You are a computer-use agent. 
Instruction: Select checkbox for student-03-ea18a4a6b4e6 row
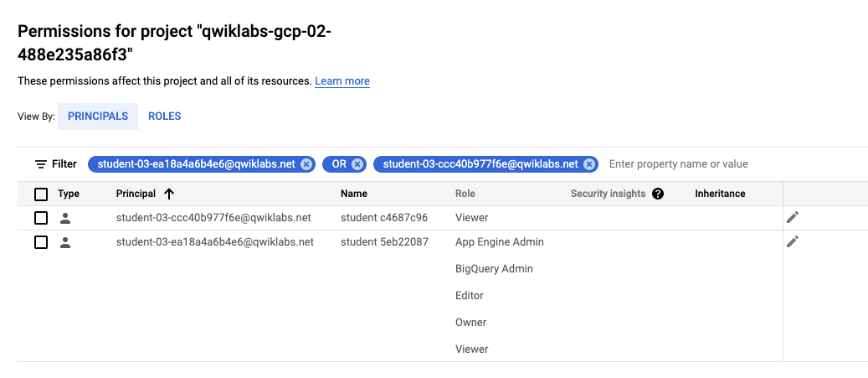[x=41, y=242]
